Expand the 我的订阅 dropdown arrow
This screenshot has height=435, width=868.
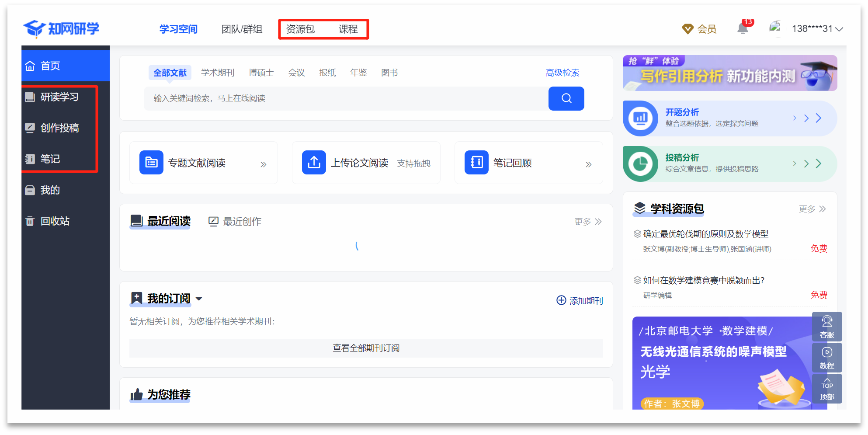point(199,299)
